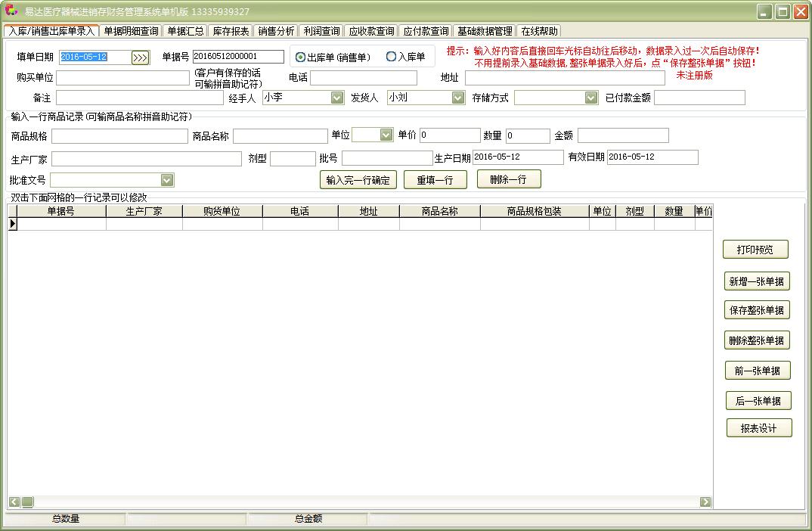Go to the 基础数据管理 tab
The width and height of the screenshot is (812, 531).
[x=485, y=31]
